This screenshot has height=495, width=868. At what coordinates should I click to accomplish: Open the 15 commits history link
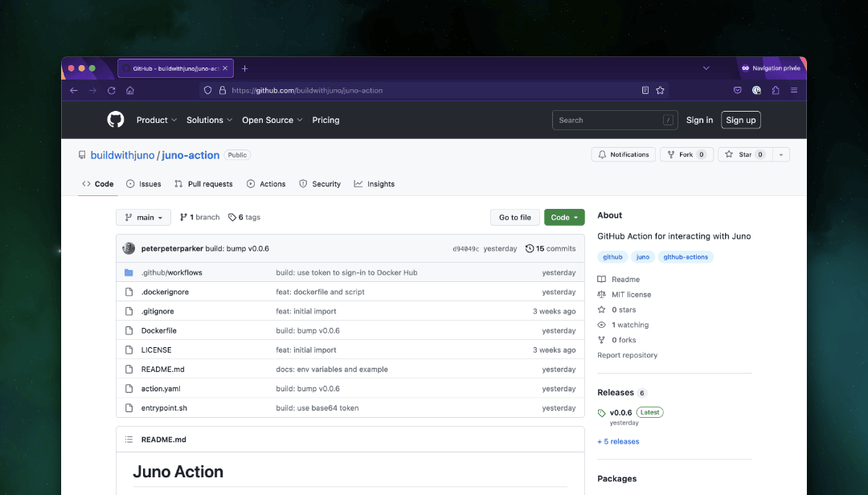[x=551, y=249]
